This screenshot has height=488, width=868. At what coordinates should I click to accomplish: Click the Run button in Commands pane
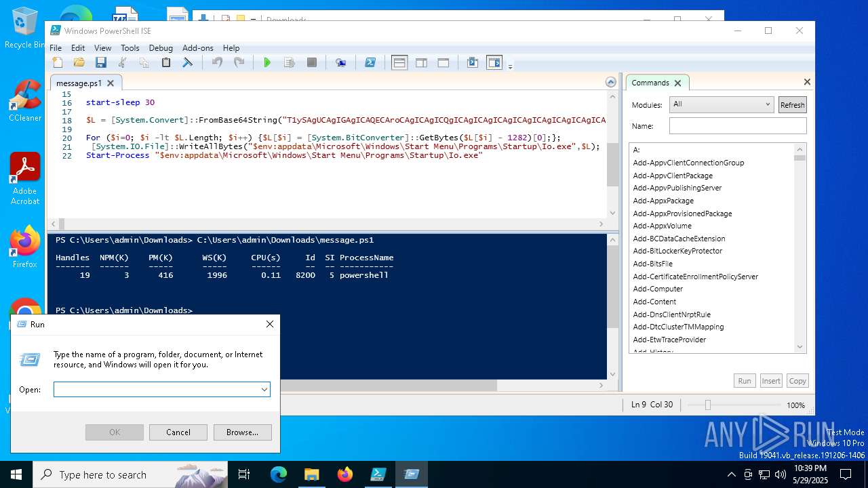coord(745,381)
